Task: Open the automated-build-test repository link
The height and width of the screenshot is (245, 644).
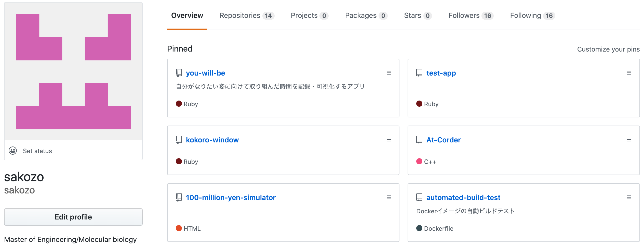Action: 463,198
